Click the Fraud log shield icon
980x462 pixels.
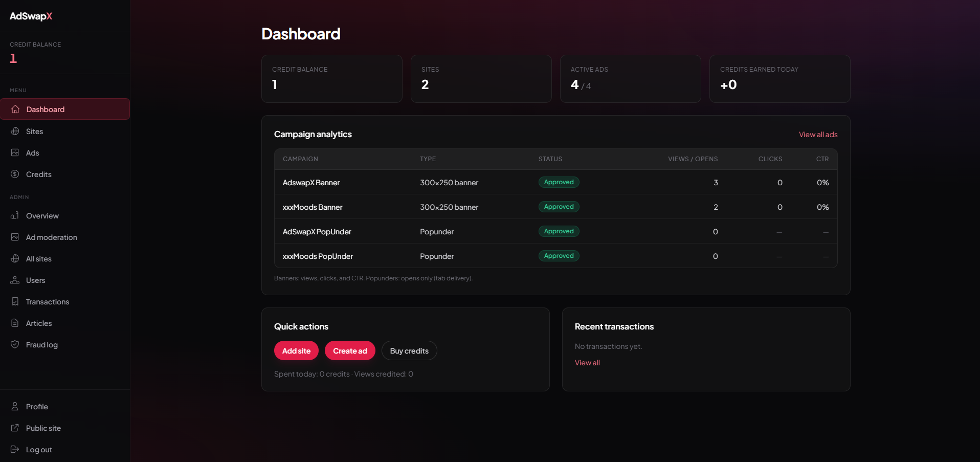pyautogui.click(x=15, y=344)
